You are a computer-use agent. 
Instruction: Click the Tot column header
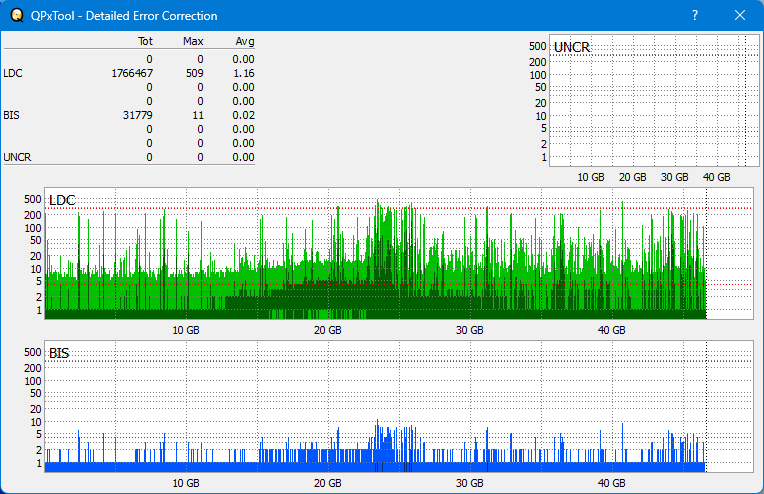[145, 41]
